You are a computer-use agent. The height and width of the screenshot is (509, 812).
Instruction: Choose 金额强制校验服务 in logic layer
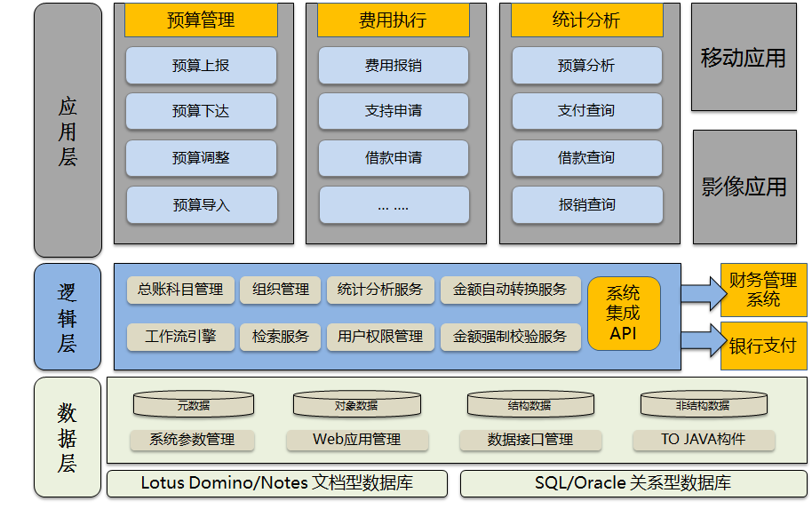pyautogui.click(x=510, y=337)
